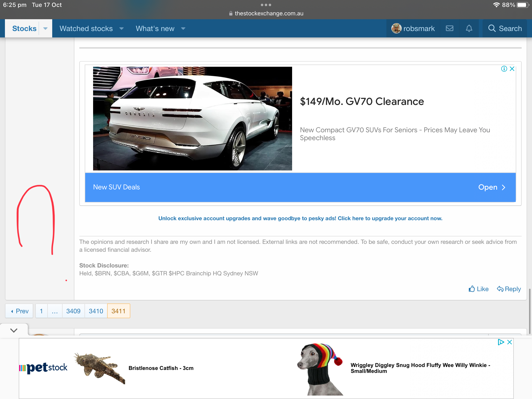The height and width of the screenshot is (399, 532).
Task: Click the ad info icon on GV70 ad
Action: pos(504,69)
